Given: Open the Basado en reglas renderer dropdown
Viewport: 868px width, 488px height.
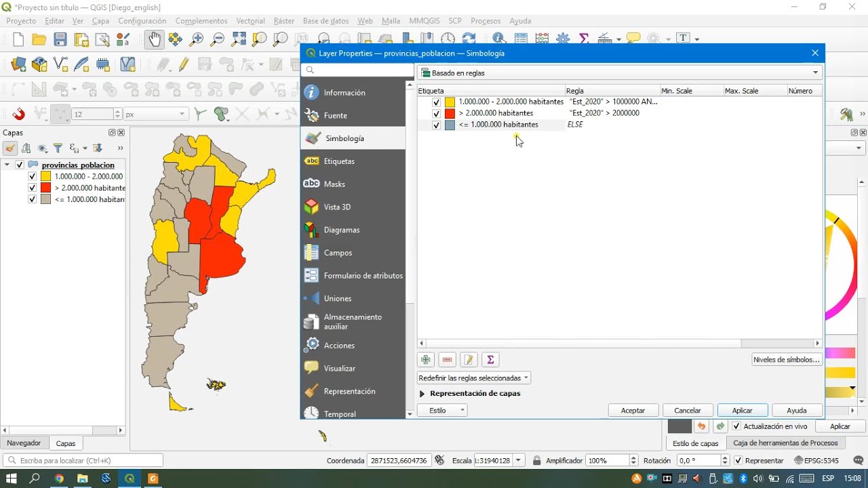Looking at the screenshot, I should pyautogui.click(x=620, y=73).
